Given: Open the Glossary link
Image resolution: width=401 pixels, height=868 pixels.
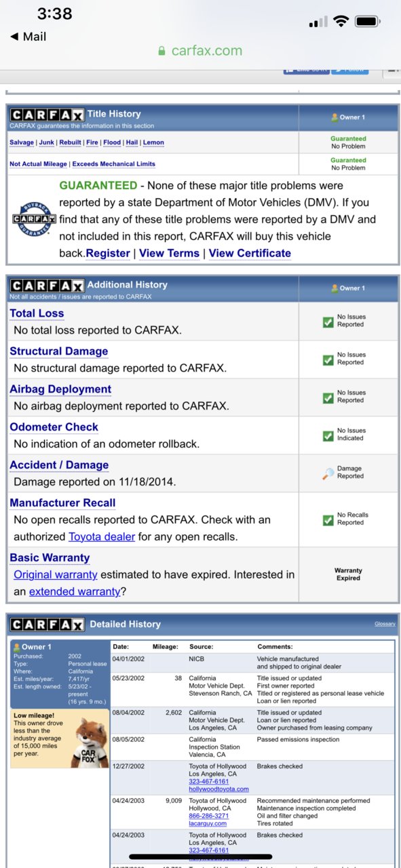Looking at the screenshot, I should [385, 624].
